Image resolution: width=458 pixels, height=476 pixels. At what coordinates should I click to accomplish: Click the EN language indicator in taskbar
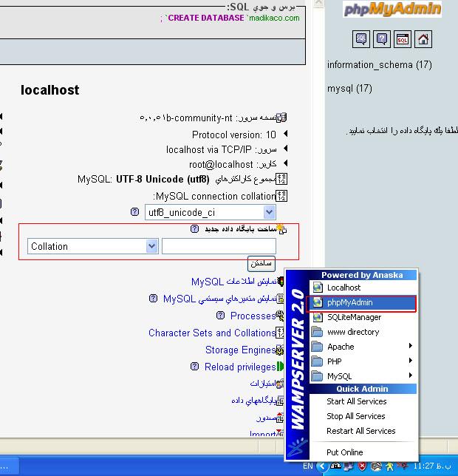308,466
